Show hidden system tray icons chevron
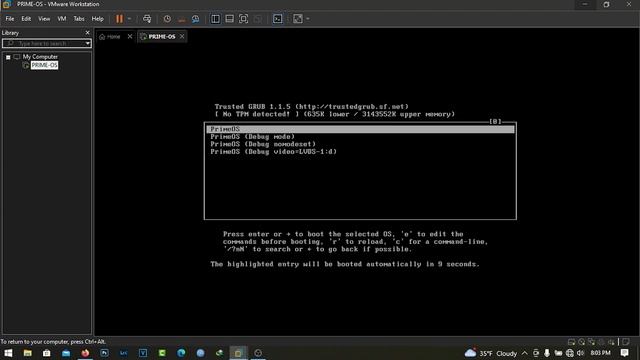Screen dimensions: 640x360 [x=524, y=353]
